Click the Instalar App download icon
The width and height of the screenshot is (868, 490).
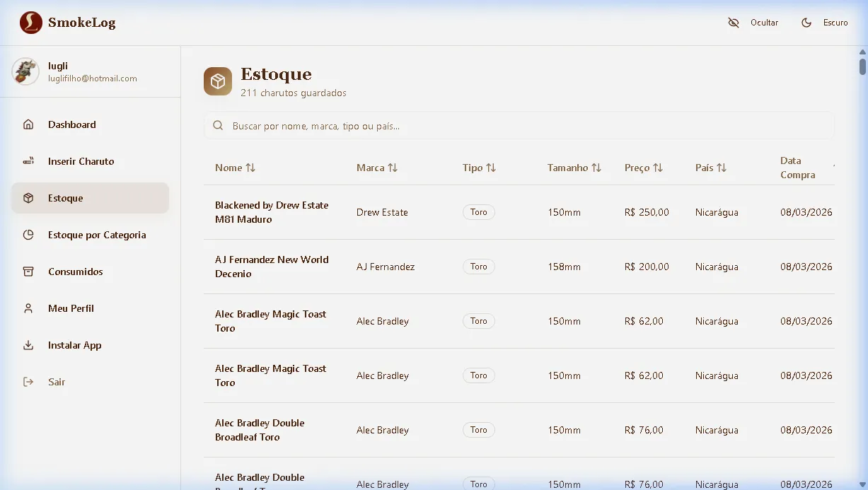tap(28, 345)
